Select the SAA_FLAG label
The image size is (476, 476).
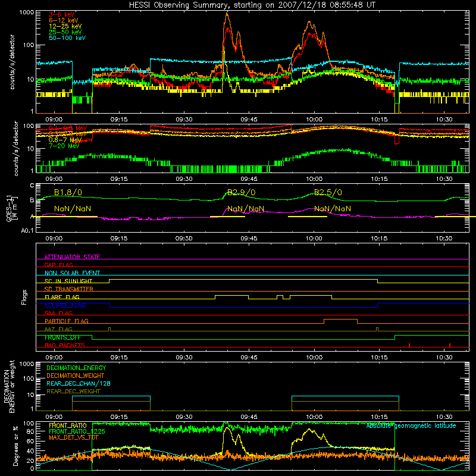pyautogui.click(x=58, y=313)
